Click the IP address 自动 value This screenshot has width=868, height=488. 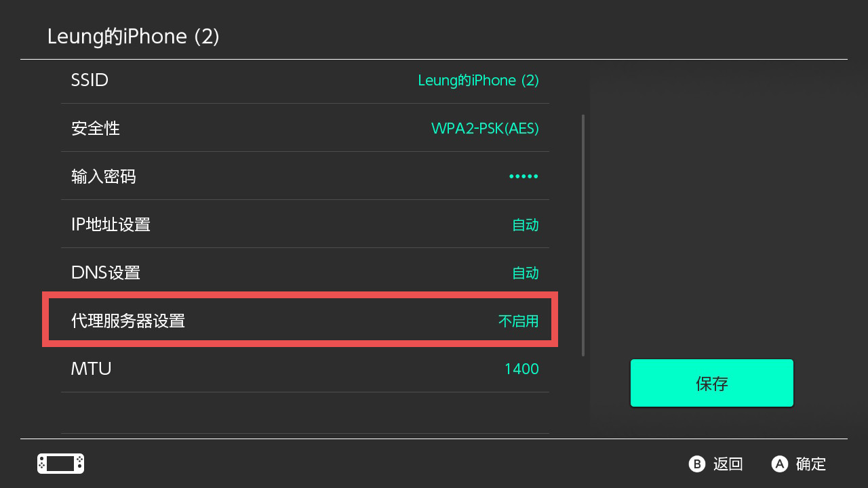525,225
